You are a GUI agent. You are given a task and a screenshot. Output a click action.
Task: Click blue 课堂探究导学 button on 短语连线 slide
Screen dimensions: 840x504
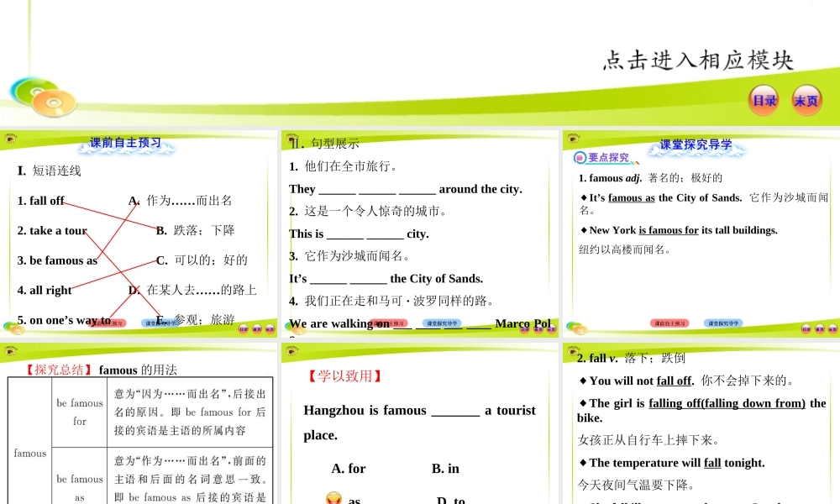(x=160, y=323)
